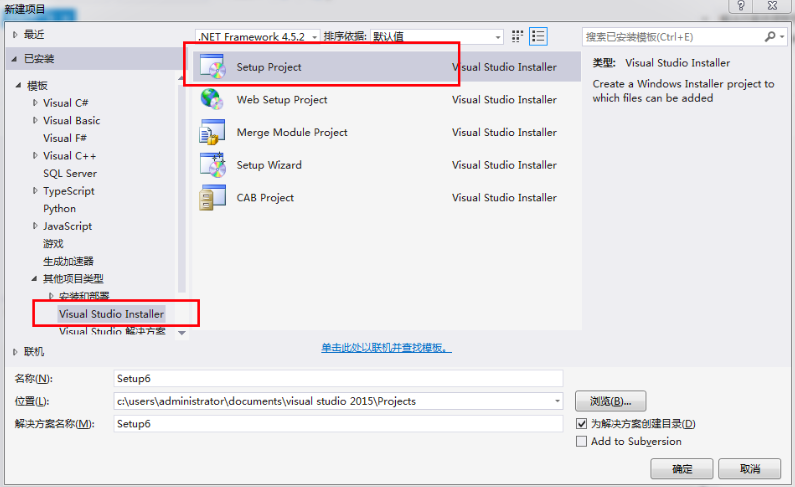Click the tree scrollbar down arrow
795x487 pixels.
(182, 332)
